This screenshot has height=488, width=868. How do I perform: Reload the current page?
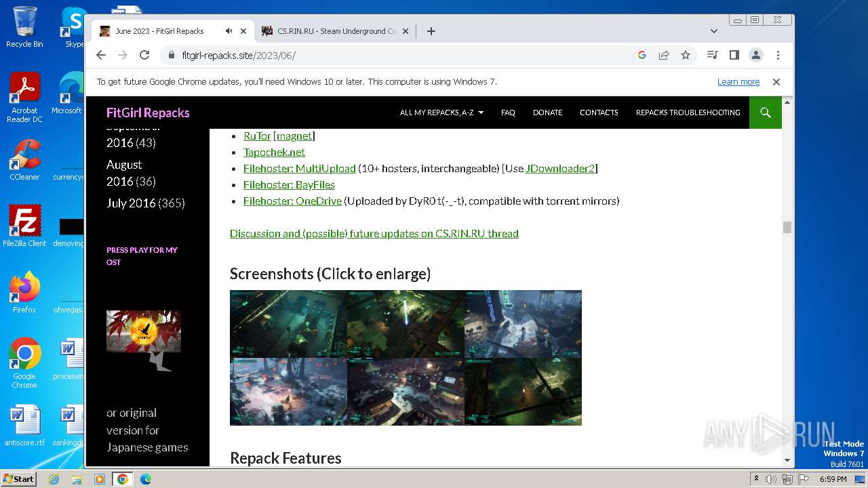click(144, 55)
